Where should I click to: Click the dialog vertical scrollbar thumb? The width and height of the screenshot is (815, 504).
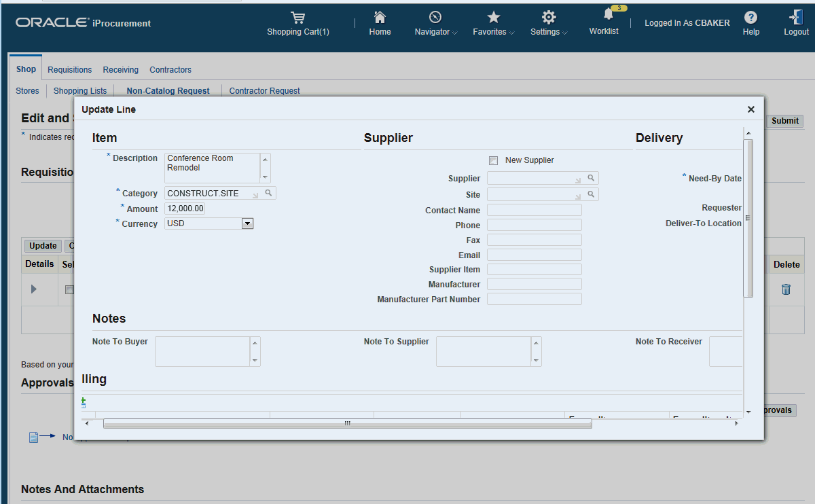748,218
